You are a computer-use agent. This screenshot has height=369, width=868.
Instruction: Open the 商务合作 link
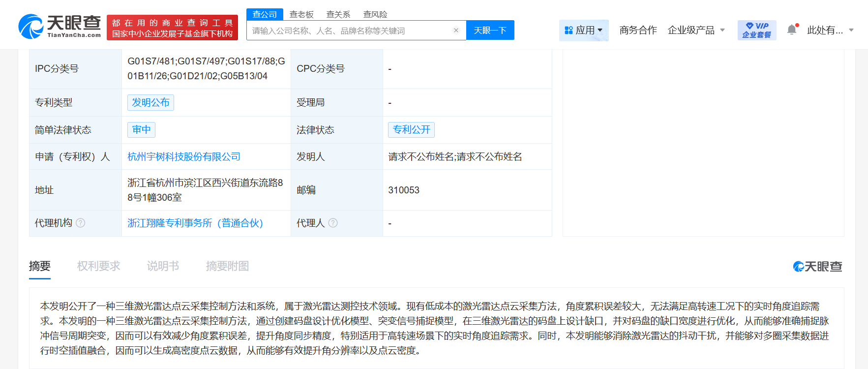(638, 30)
